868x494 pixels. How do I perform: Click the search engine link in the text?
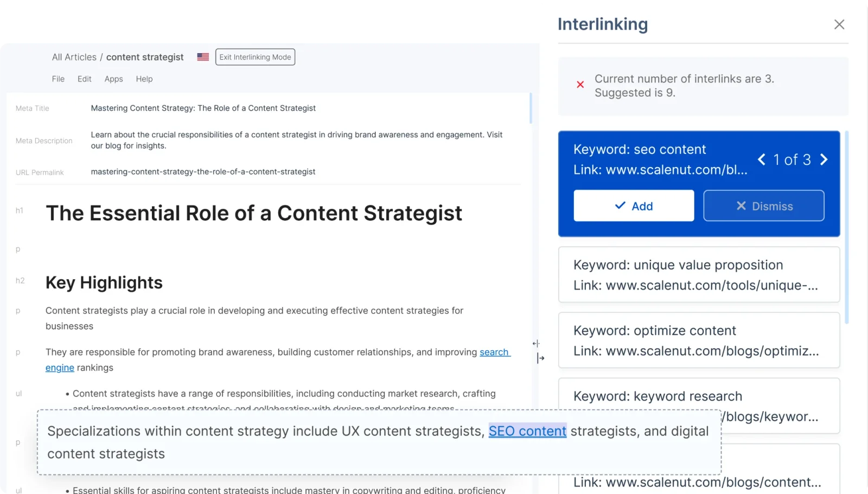coord(494,352)
